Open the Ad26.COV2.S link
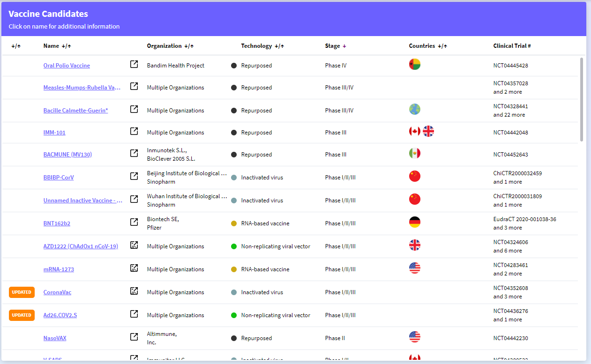 60,315
